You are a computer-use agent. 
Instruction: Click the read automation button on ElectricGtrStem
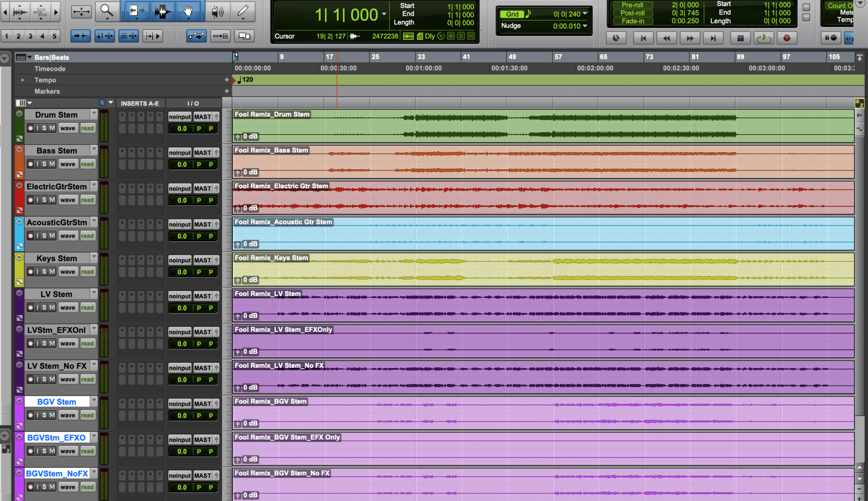[87, 200]
